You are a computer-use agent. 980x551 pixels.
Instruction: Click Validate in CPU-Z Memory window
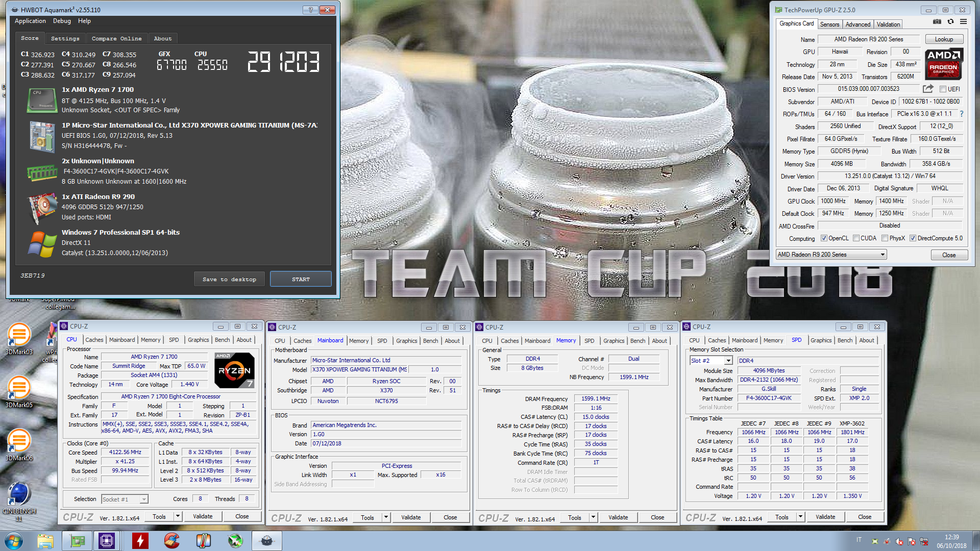pyautogui.click(x=618, y=517)
